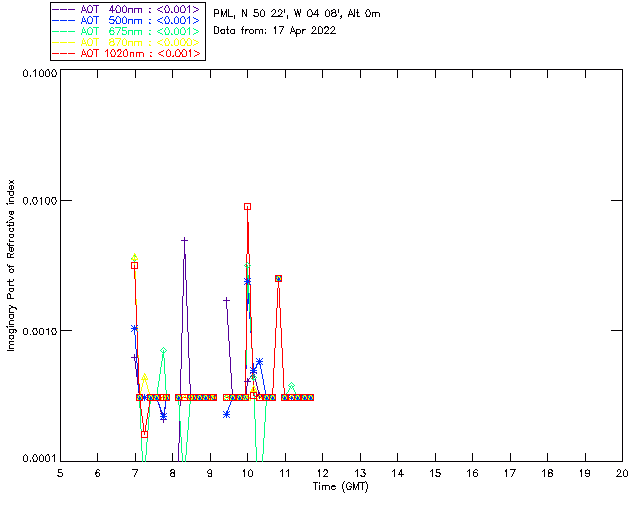
Task: Click the highest red square marker near 10
Action: [247, 207]
